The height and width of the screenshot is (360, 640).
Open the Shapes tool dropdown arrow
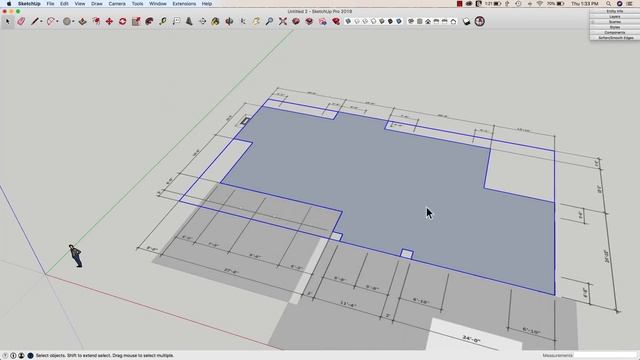point(73,22)
